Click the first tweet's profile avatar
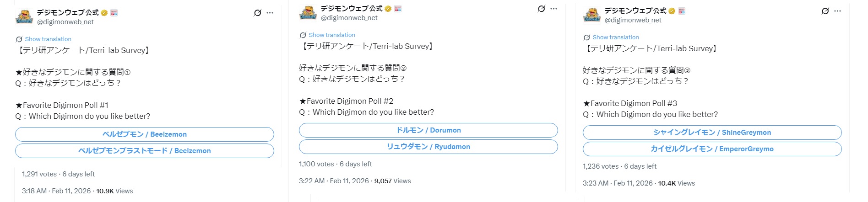This screenshot has height=202, width=868. click(x=24, y=16)
